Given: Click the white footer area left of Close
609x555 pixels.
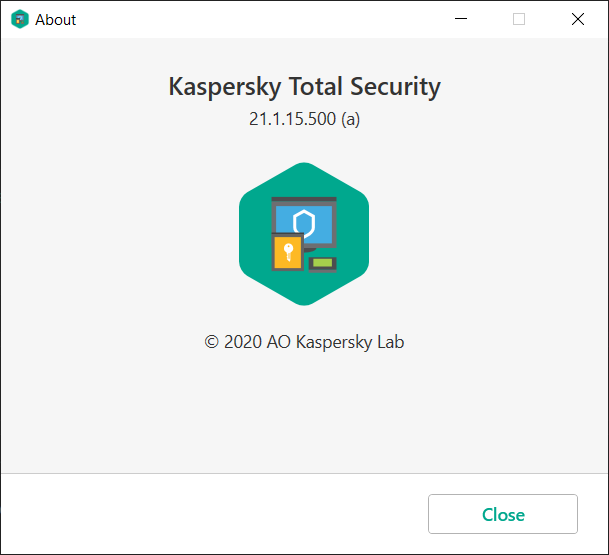Looking at the screenshot, I should 200,514.
